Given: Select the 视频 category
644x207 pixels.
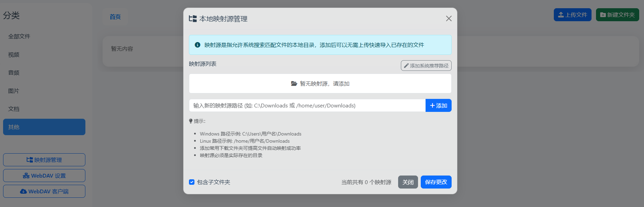Looking at the screenshot, I should point(14,55).
